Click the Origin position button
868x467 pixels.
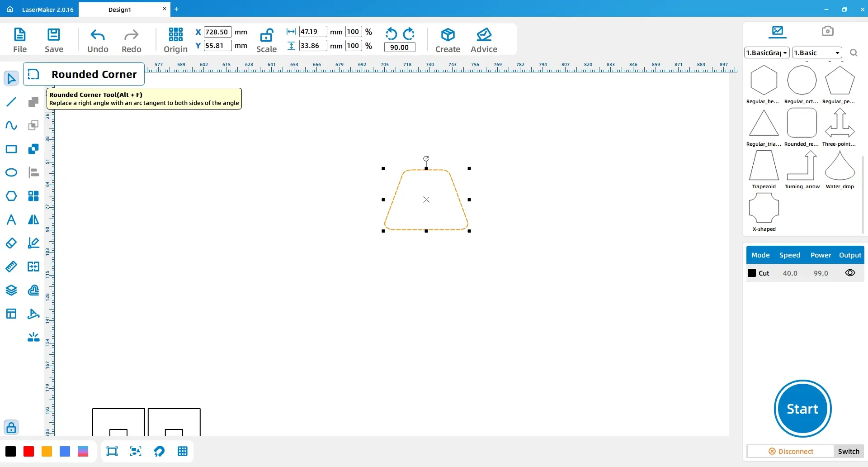pyautogui.click(x=175, y=40)
